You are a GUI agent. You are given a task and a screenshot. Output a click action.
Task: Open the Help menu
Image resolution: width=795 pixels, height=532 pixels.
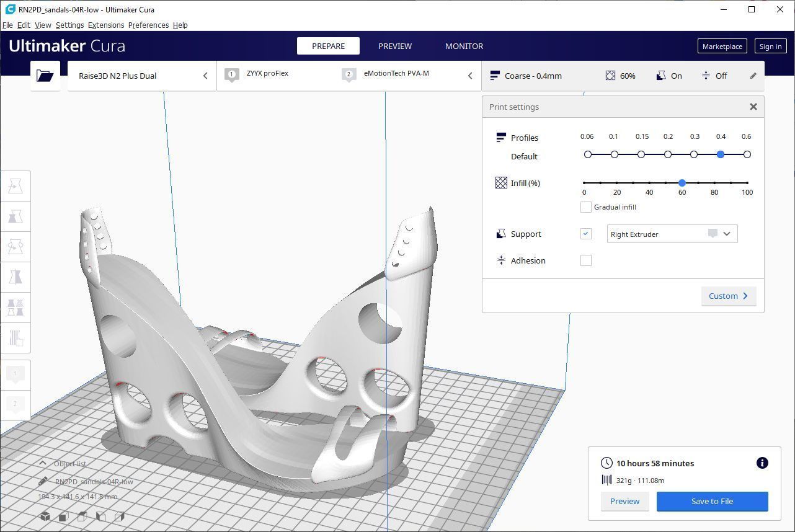click(180, 25)
